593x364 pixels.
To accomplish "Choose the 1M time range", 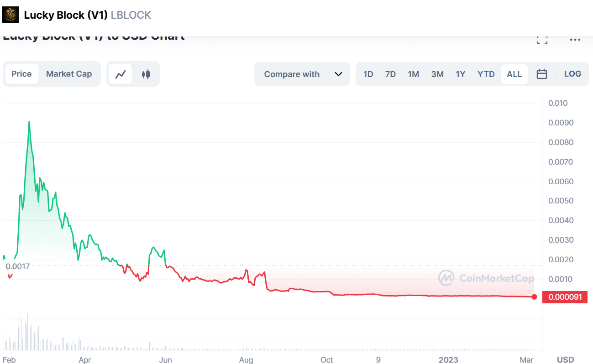I will 414,74.
